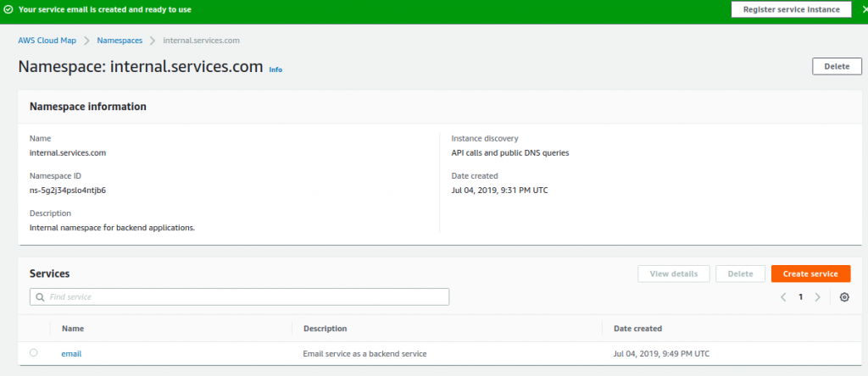
Task: Click the Info link beside namespace title
Action: (275, 69)
